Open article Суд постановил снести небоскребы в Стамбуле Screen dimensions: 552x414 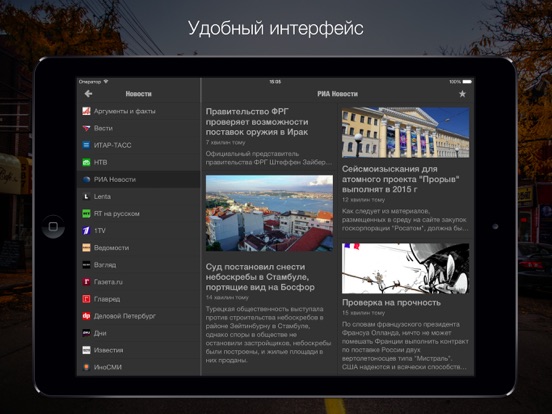[260, 277]
